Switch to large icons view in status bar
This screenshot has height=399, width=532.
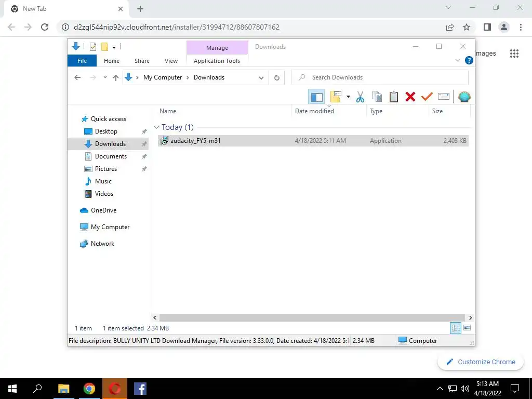[x=467, y=328]
